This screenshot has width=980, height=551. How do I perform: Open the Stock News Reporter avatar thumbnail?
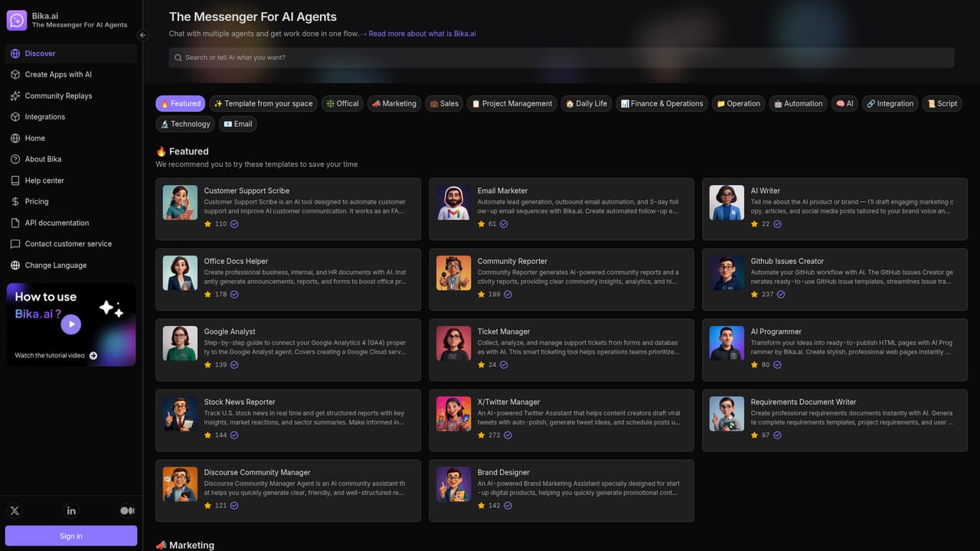click(x=180, y=414)
